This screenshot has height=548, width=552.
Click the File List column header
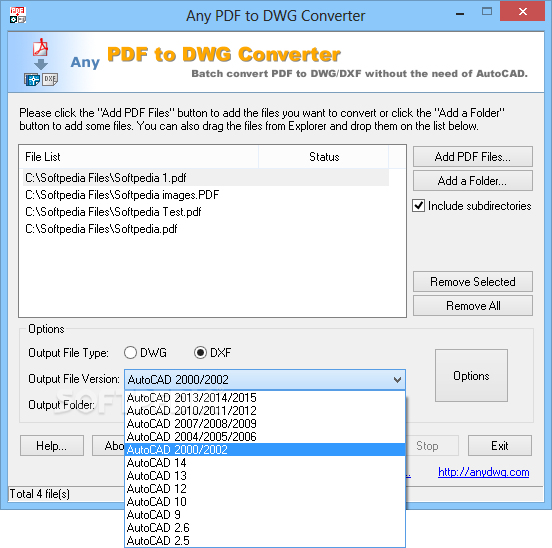139,157
